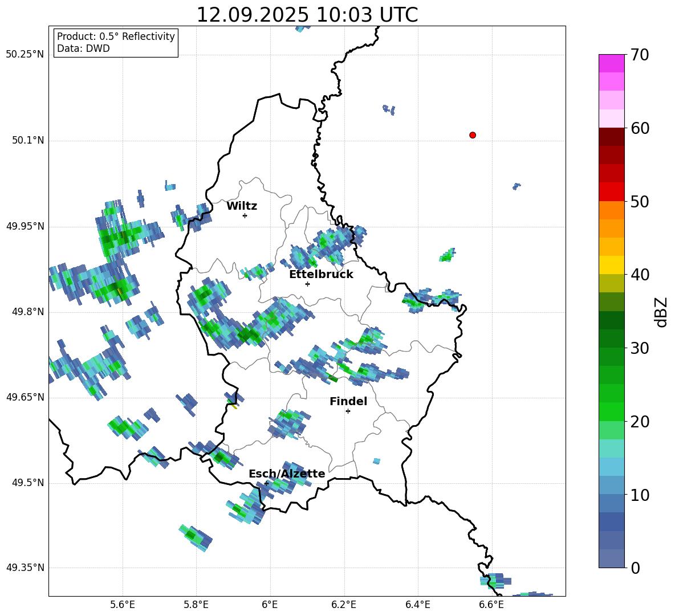This screenshot has height=616, width=675.
Task: Pick the dark red swatch just below 60
Action: click(x=612, y=137)
